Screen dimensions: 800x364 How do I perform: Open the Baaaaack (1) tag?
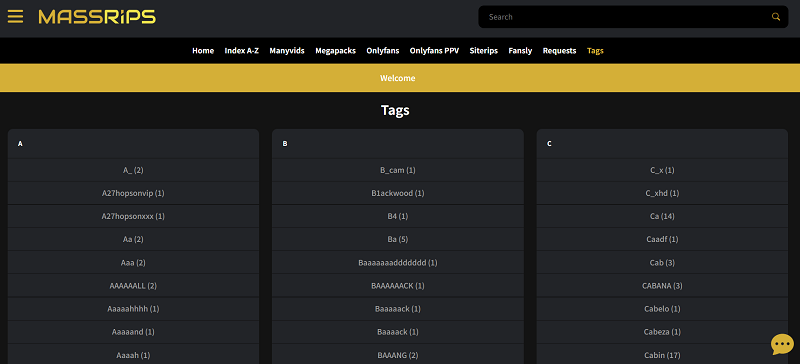pos(397,308)
